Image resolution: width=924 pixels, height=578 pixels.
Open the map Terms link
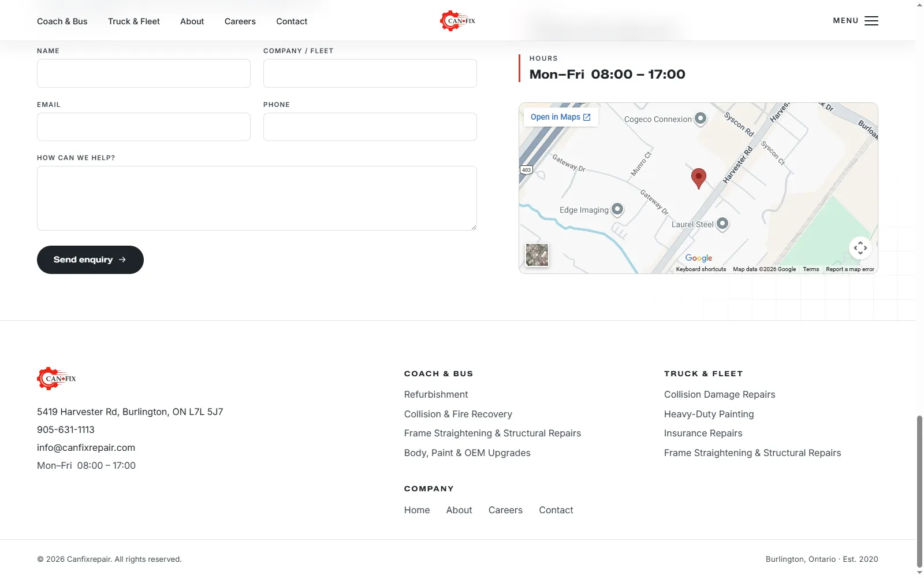point(811,269)
